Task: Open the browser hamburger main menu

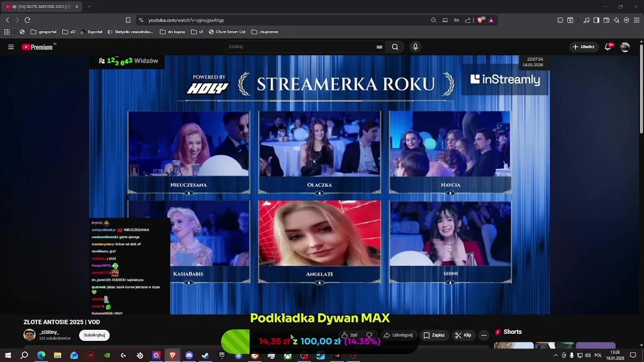Action: point(637,20)
